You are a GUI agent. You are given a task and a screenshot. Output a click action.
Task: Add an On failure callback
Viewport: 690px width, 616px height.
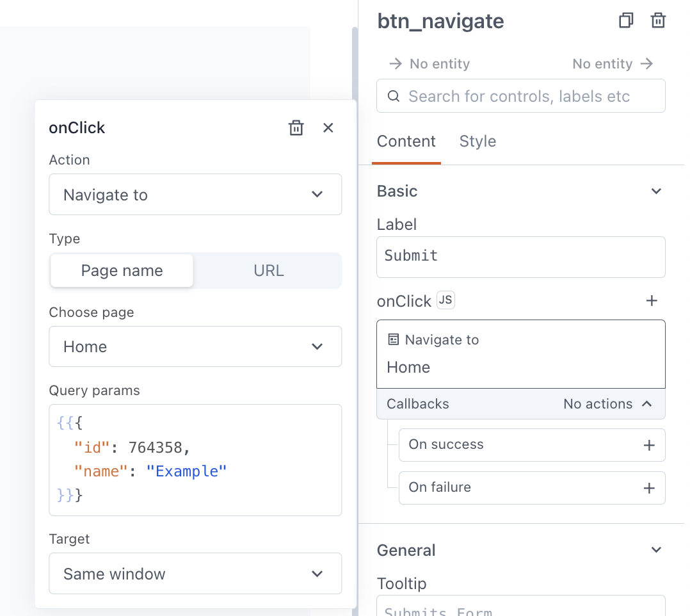click(648, 488)
